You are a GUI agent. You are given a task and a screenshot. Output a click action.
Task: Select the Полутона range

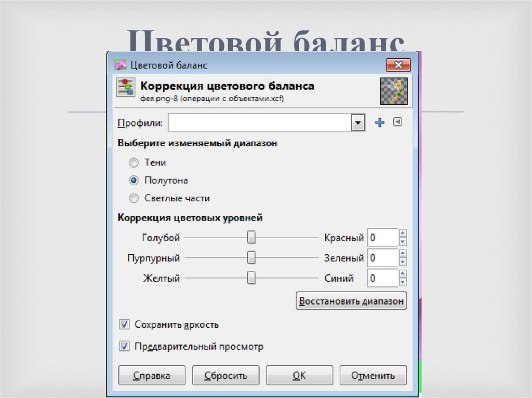(x=134, y=180)
